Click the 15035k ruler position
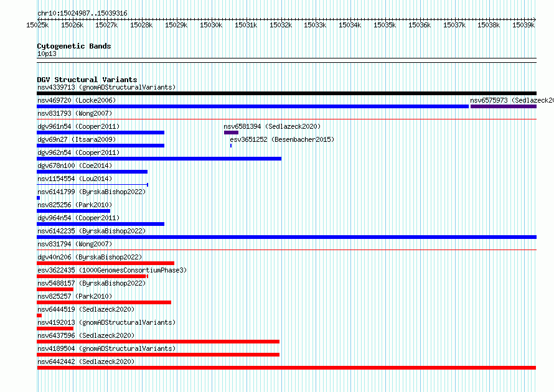Screen dimensions: 554x392 385,25
